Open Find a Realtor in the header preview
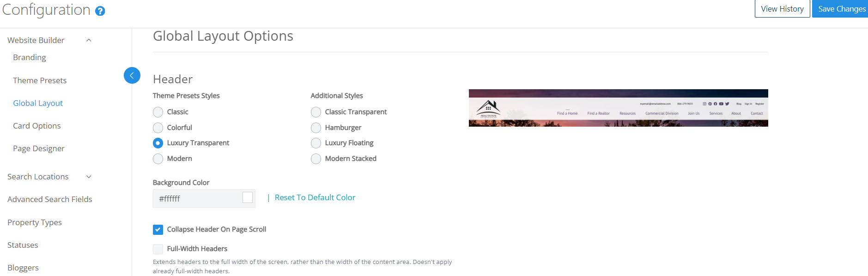 click(598, 113)
